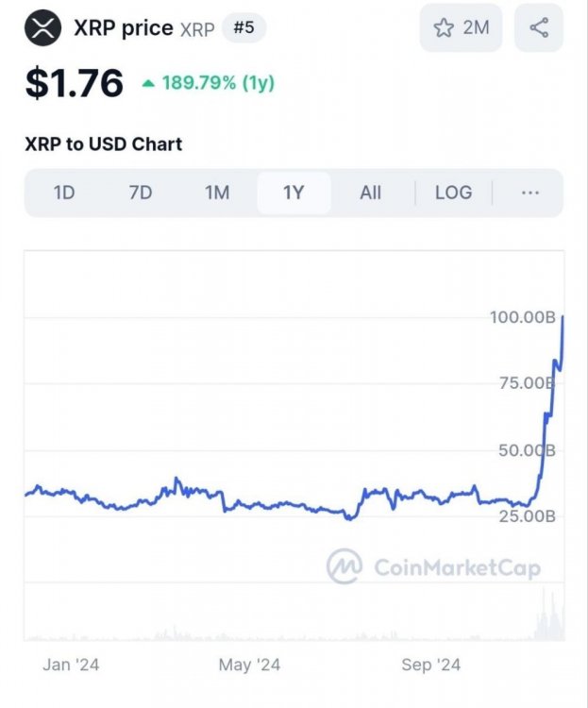Switch to the 1M time range
Image resolution: width=588 pixels, height=708 pixels.
pos(217,193)
